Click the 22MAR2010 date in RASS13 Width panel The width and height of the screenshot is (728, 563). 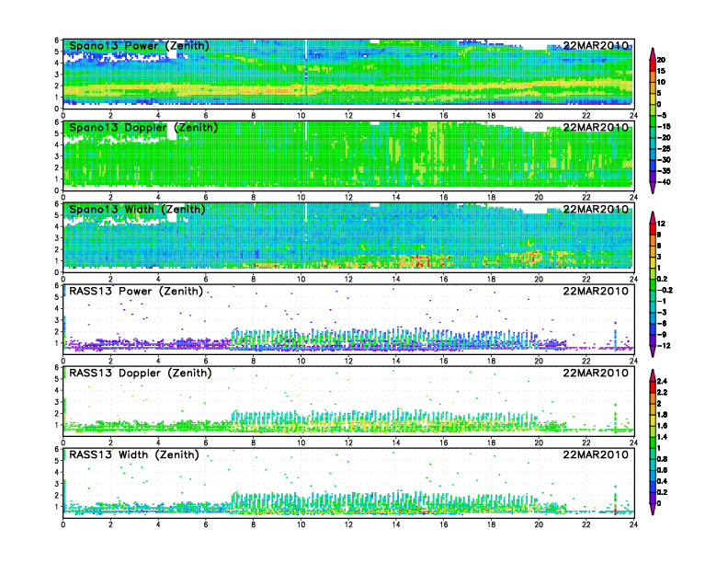coord(596,454)
